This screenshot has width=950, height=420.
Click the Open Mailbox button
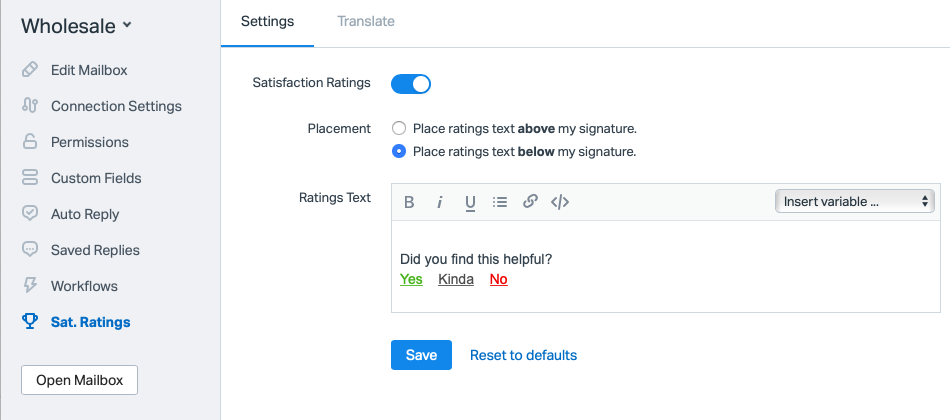tap(79, 380)
